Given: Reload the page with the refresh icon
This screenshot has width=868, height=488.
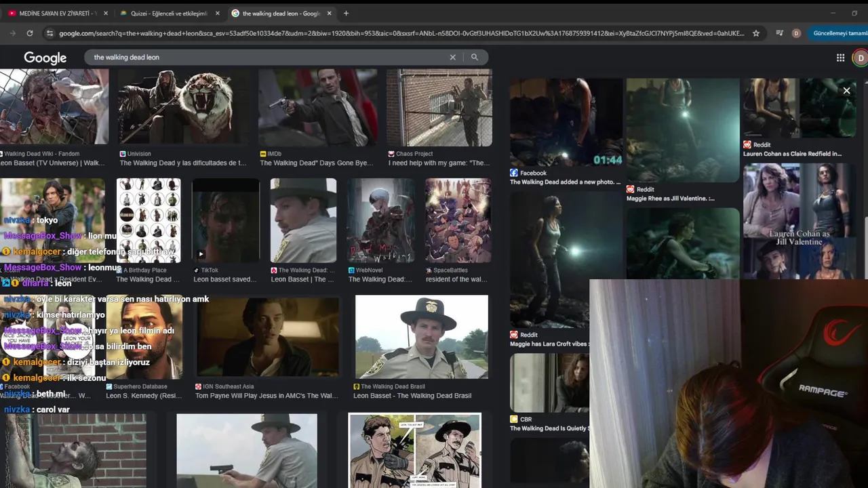Looking at the screenshot, I should coord(30,33).
